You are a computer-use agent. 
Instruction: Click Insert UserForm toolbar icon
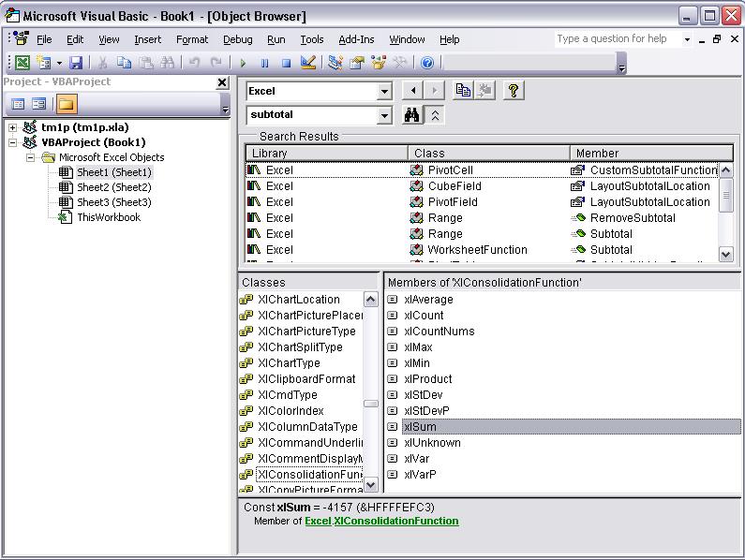(44, 62)
